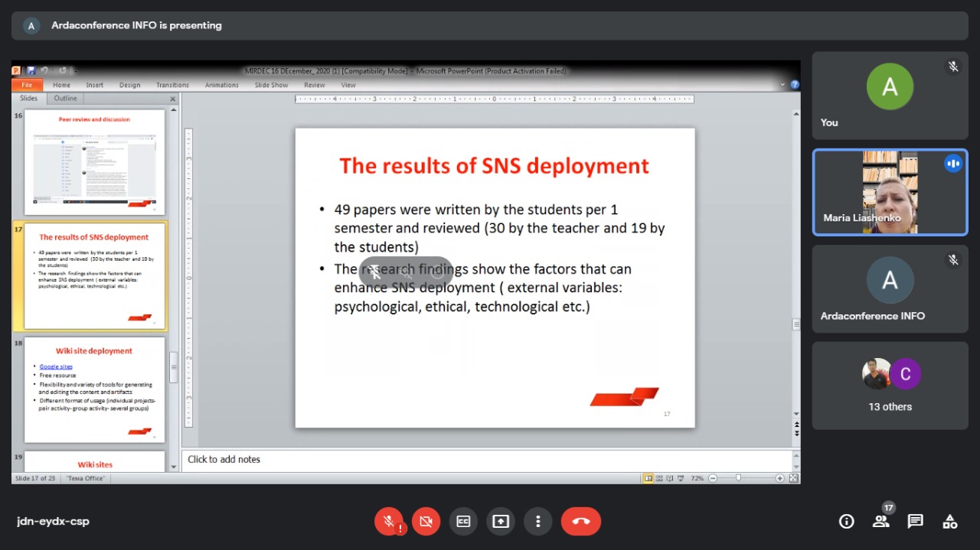Open the Slide Show ribbon tab
Screen dimensions: 980x550
pyautogui.click(x=272, y=85)
